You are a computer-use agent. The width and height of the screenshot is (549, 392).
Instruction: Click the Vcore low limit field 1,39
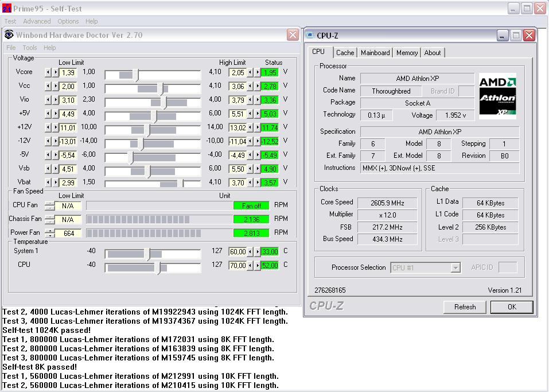[68, 72]
